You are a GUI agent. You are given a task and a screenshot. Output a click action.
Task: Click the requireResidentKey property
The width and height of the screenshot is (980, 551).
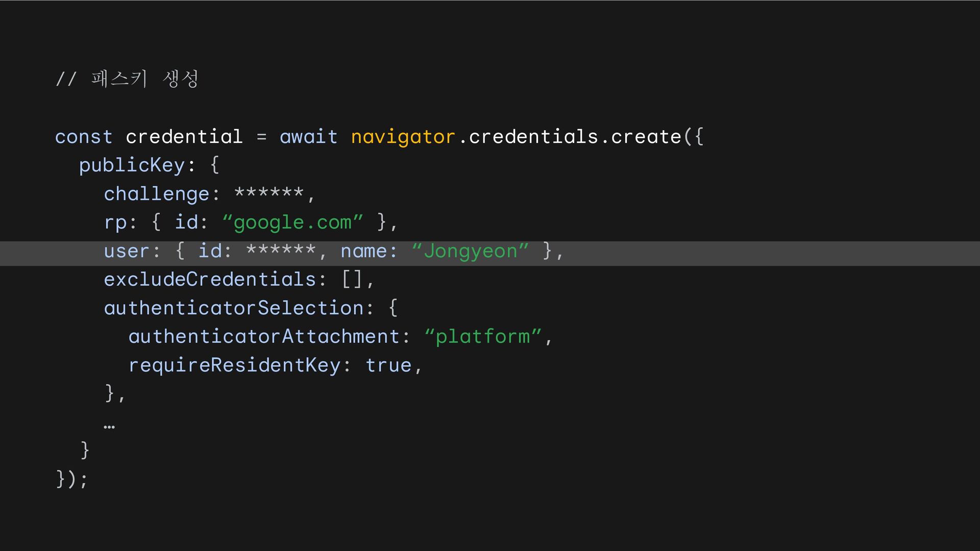[234, 365]
